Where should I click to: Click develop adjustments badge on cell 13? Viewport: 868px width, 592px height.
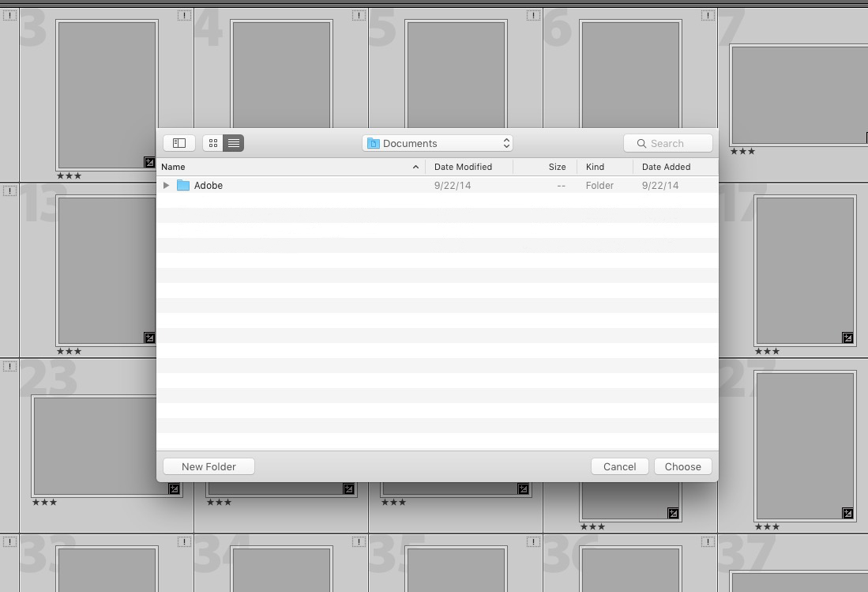(x=149, y=337)
